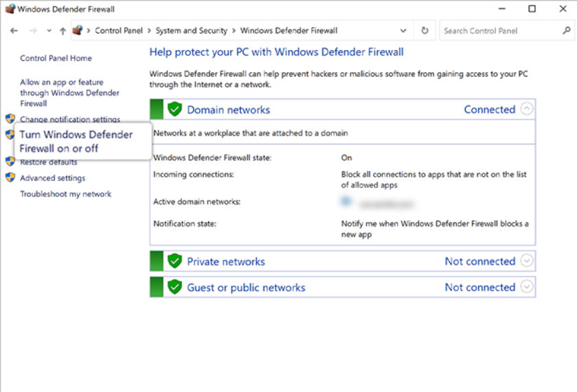Click the Notification state label
Screen dimensions: 577x392
tap(185, 224)
